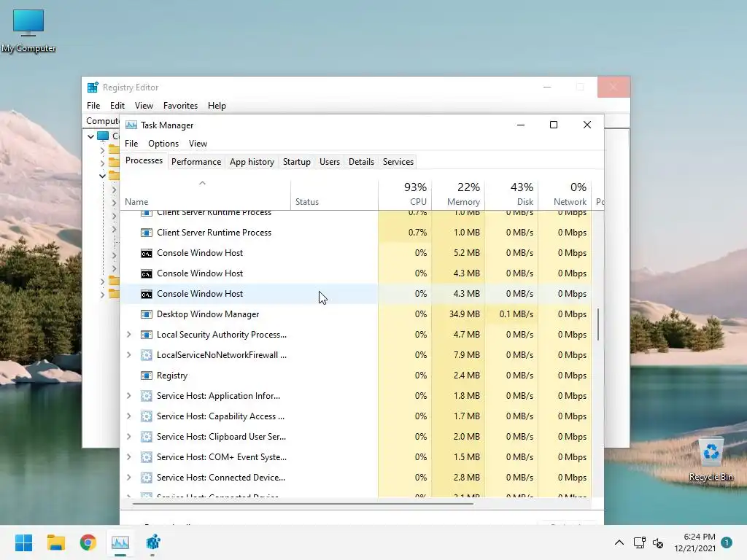Open Registry Editor Edit menu
Image resolution: width=747 pixels, height=560 pixels.
click(117, 106)
